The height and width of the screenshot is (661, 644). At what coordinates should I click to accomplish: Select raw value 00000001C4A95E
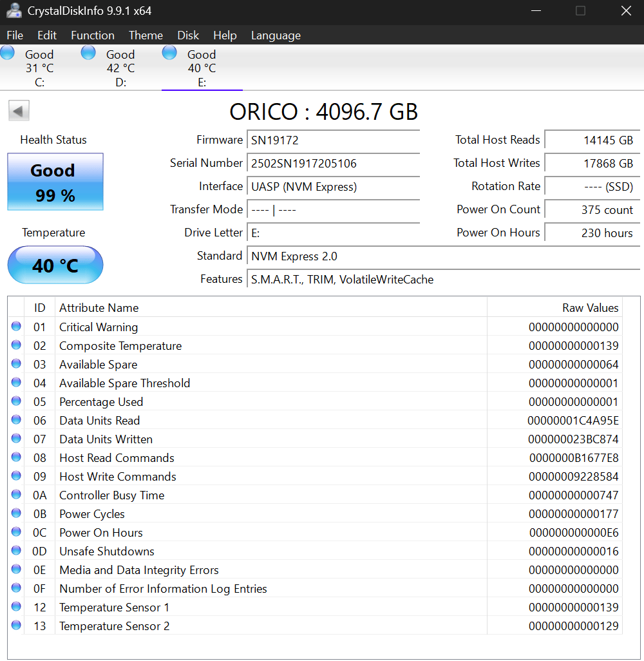pos(573,421)
